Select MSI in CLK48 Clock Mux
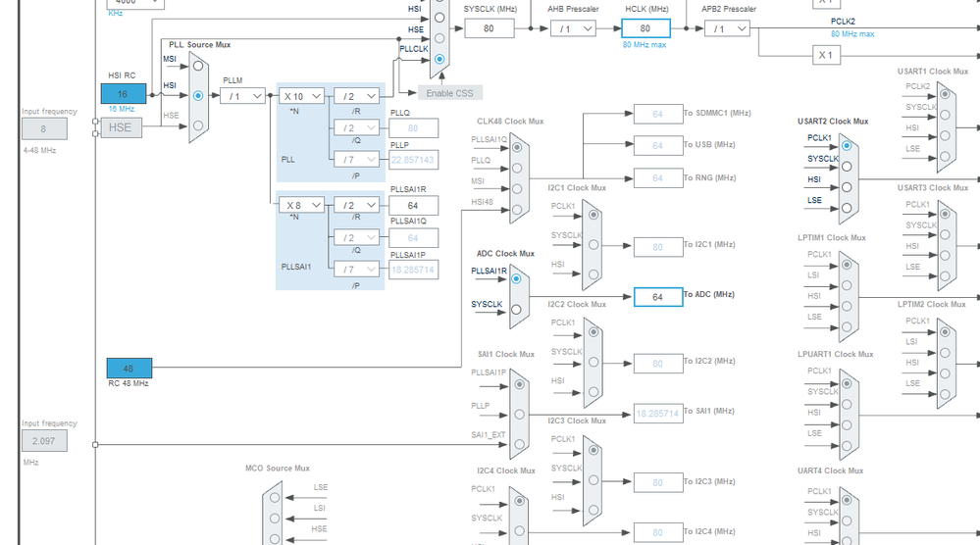The image size is (980, 545). click(x=517, y=188)
